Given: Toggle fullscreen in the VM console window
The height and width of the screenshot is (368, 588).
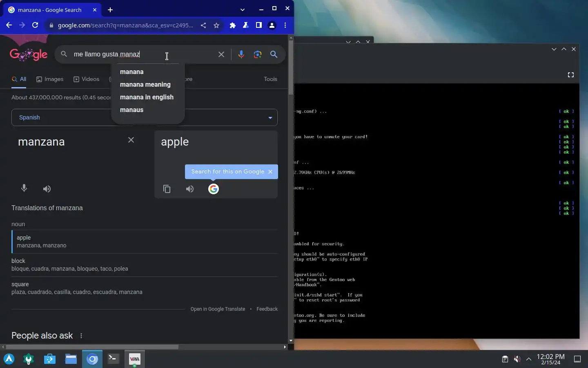Looking at the screenshot, I should click(x=571, y=75).
